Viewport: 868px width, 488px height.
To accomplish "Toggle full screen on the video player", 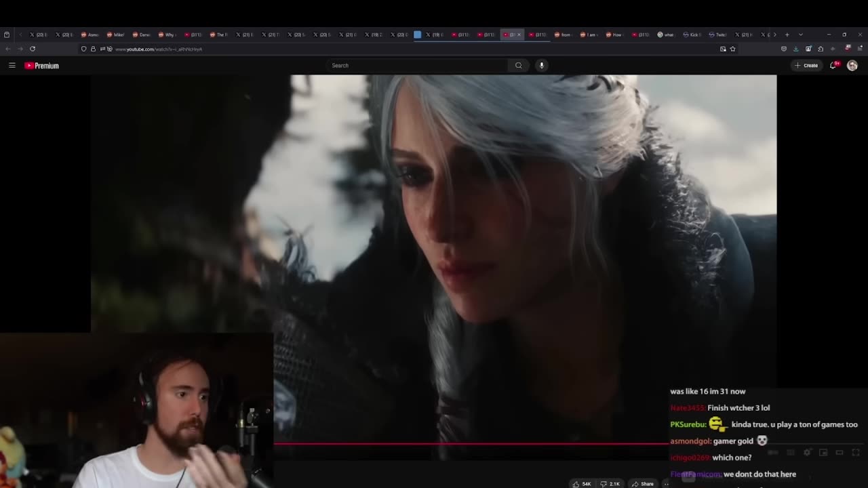I will point(856,452).
